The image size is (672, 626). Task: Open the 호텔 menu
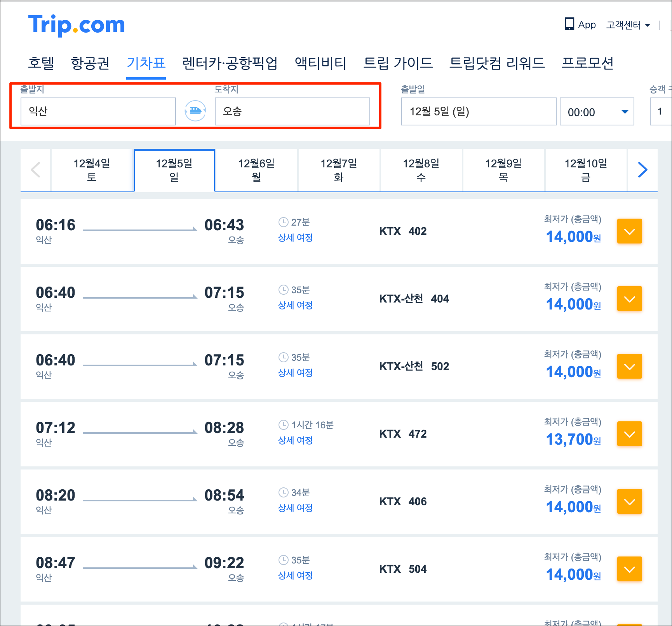41,63
